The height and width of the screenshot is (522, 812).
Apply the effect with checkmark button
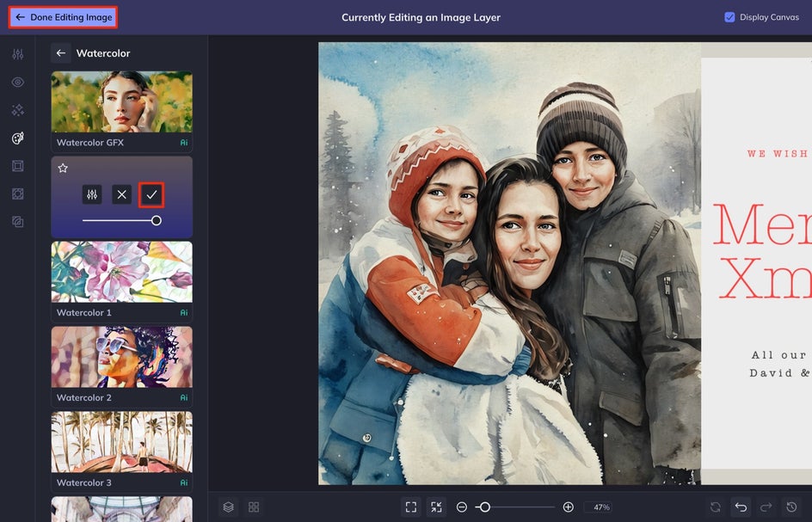click(x=151, y=194)
